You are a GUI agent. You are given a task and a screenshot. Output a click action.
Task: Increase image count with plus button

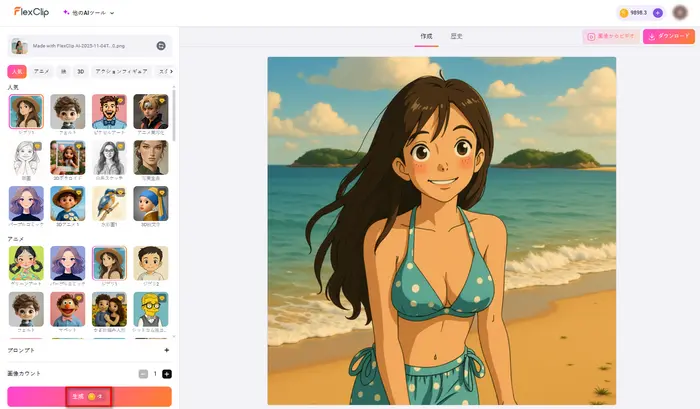[167, 374]
